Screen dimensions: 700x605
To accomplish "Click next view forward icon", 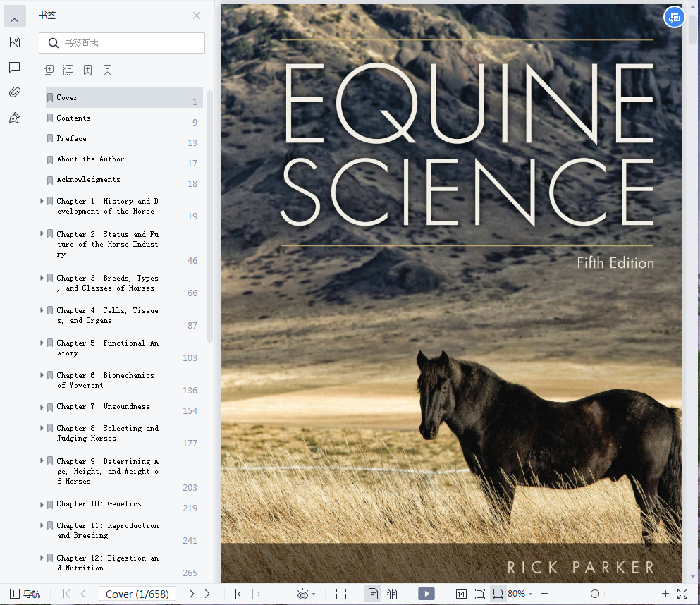I will click(257, 594).
